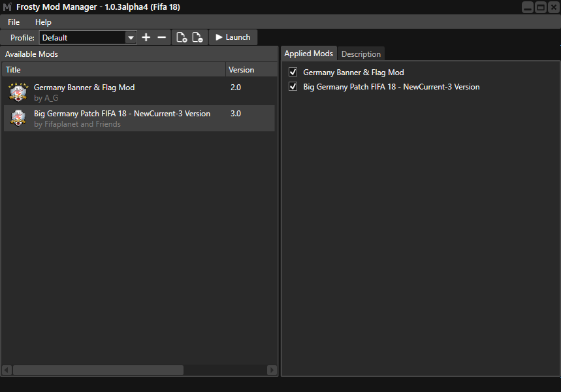Switch to the Applied Mods tab
Image resolution: width=561 pixels, height=392 pixels.
point(308,54)
